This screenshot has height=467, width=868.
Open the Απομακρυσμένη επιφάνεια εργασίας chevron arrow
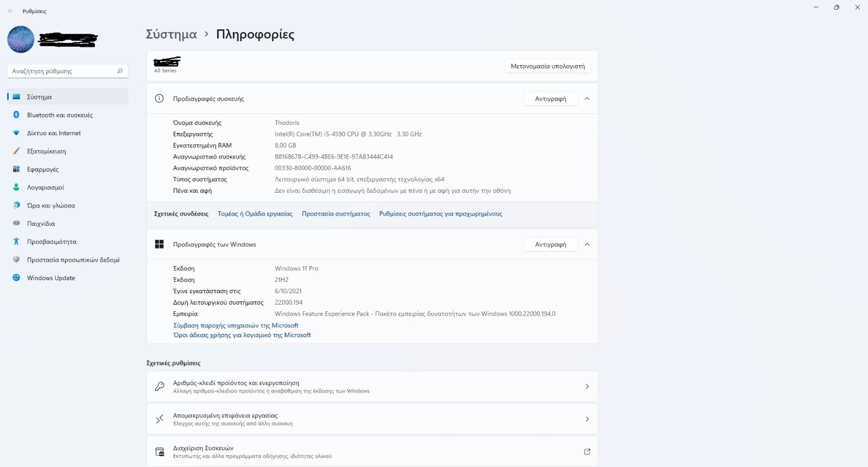(x=587, y=419)
